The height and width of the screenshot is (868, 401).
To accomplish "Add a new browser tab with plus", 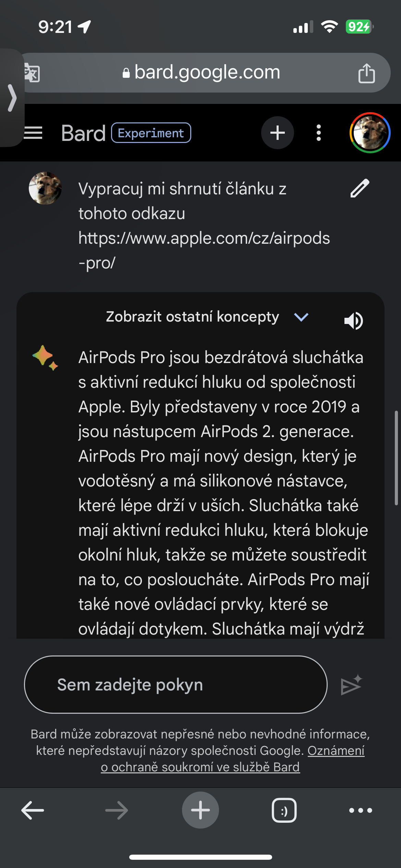I will click(200, 810).
